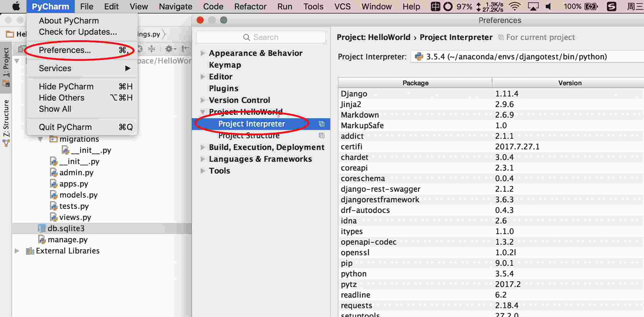Choose Quit PyCharm menu entry
This screenshot has height=317, width=644.
pyautogui.click(x=82, y=127)
